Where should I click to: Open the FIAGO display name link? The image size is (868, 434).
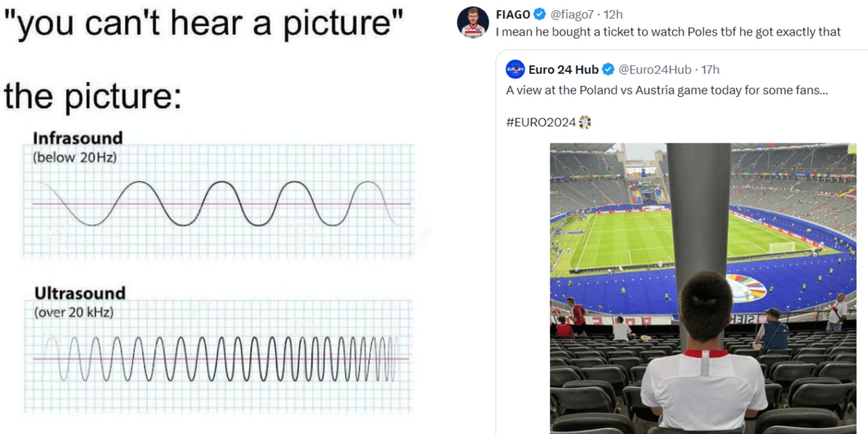pyautogui.click(x=513, y=15)
